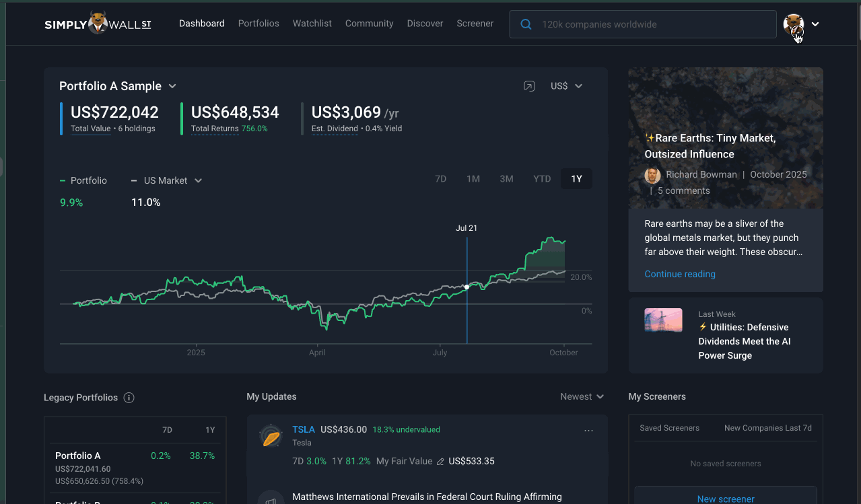Click the Legacy Portfolios info icon
Viewport: 861px width, 504px height.
(x=129, y=398)
